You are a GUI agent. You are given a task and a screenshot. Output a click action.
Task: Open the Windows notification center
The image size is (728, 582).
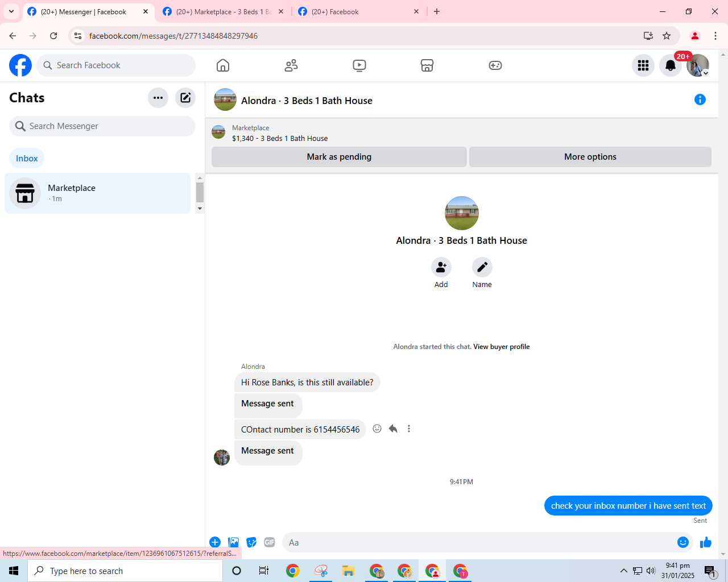pyautogui.click(x=710, y=571)
